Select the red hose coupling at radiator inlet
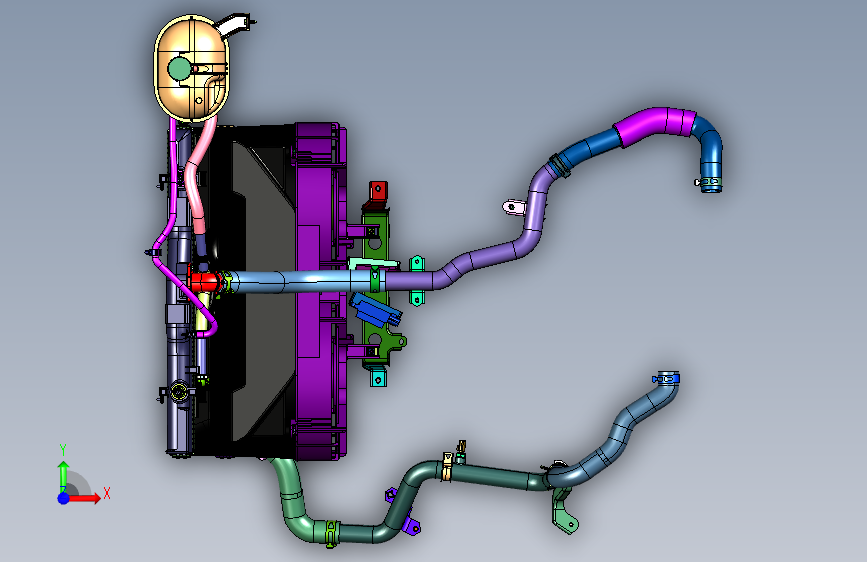 (x=203, y=281)
